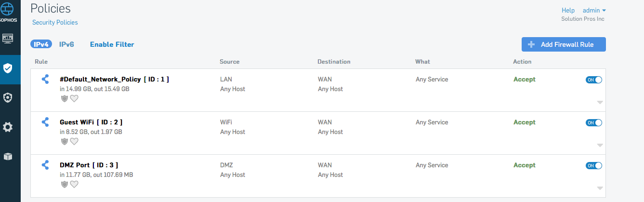Disable the DMZ Port rule switch

click(594, 165)
